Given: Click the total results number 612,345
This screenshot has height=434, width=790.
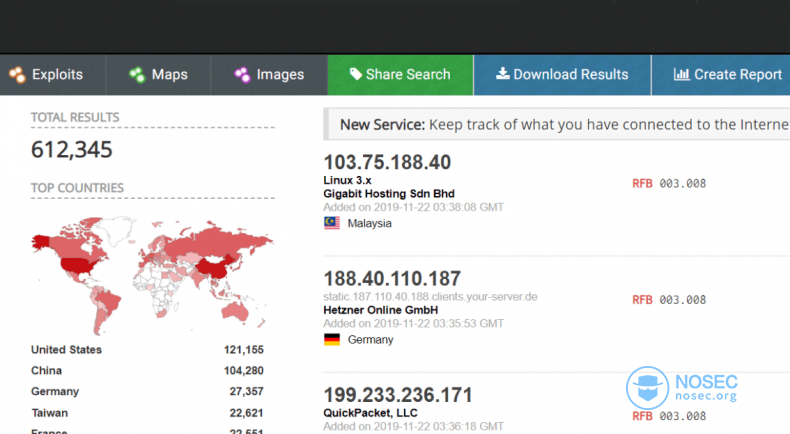Looking at the screenshot, I should tap(72, 150).
